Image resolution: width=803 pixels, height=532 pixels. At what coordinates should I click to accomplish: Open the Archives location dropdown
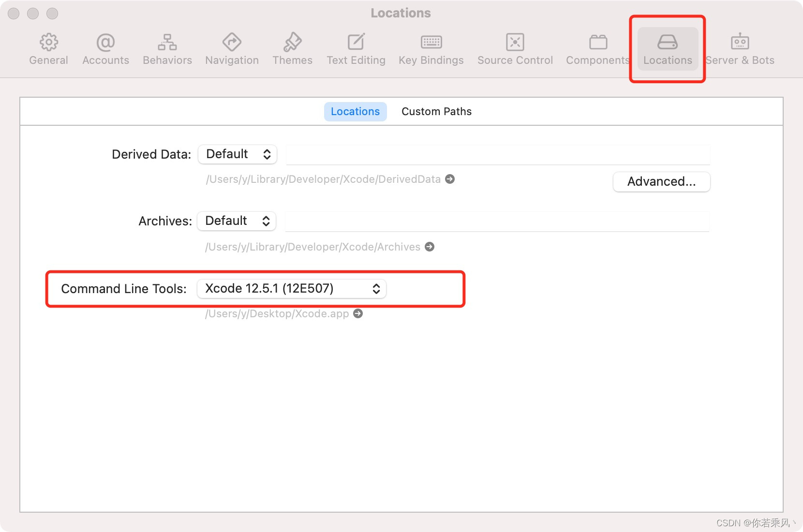[236, 221]
